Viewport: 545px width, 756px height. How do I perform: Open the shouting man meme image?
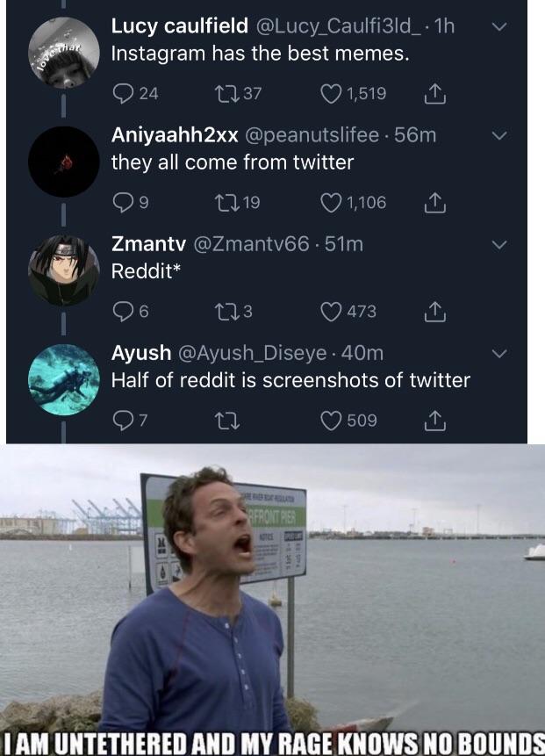(x=272, y=600)
